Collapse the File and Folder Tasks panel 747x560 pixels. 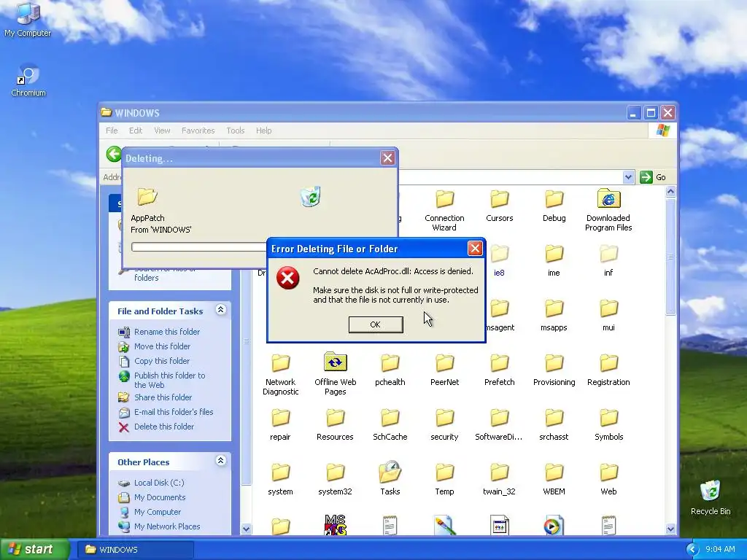pos(220,310)
